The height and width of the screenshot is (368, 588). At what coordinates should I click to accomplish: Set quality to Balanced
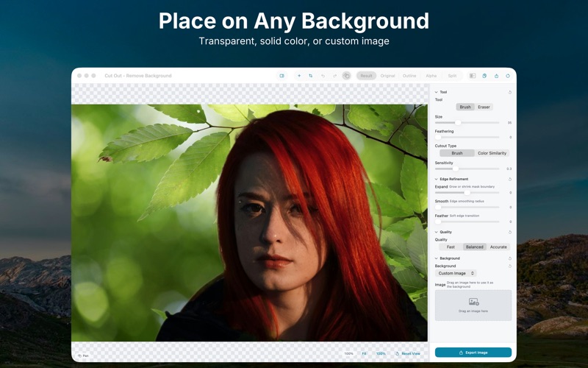tap(474, 247)
